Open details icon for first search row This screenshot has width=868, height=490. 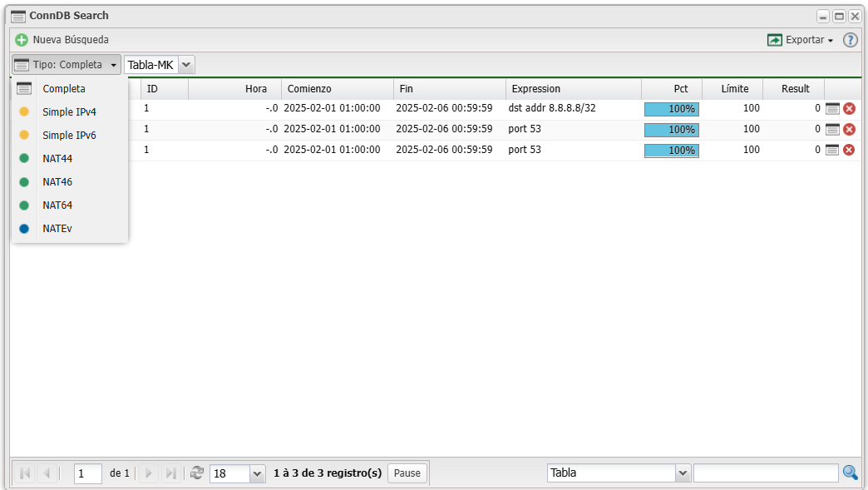click(x=832, y=109)
